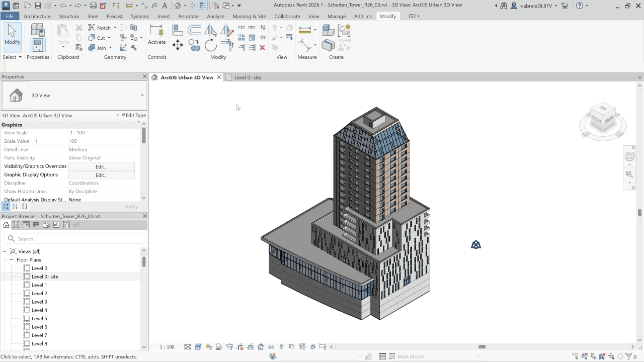Screen dimensions: 644x362
Task: Click the Rotate tool icon
Action: pyautogui.click(x=211, y=46)
